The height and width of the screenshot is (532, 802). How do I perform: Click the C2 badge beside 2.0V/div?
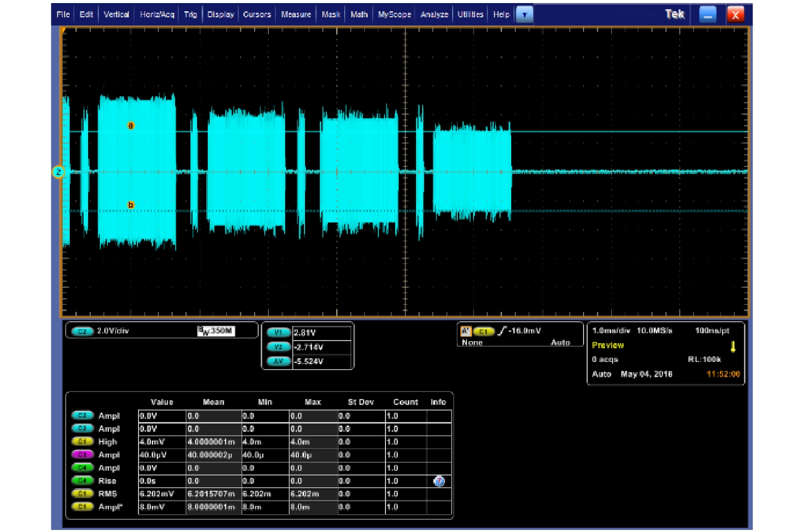(82, 331)
